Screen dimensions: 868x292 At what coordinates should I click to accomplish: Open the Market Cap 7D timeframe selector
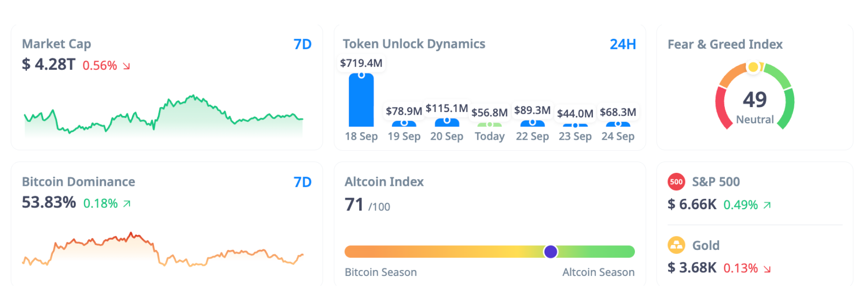(x=302, y=44)
